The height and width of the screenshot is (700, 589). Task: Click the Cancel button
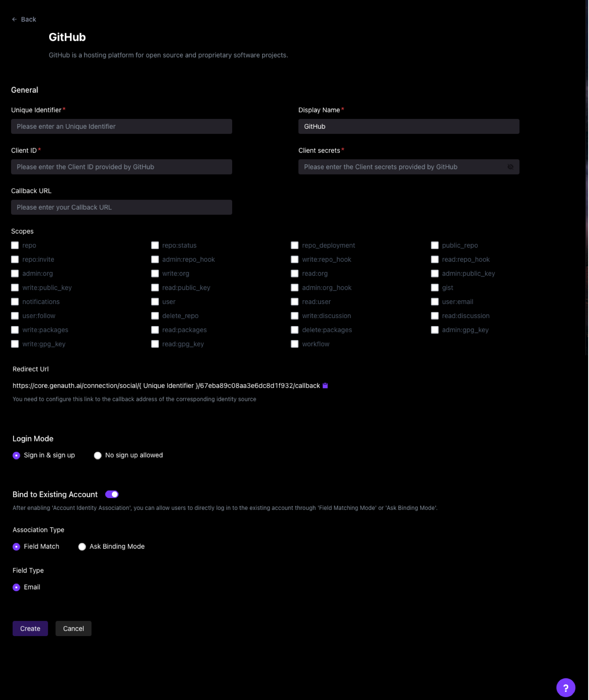(74, 629)
